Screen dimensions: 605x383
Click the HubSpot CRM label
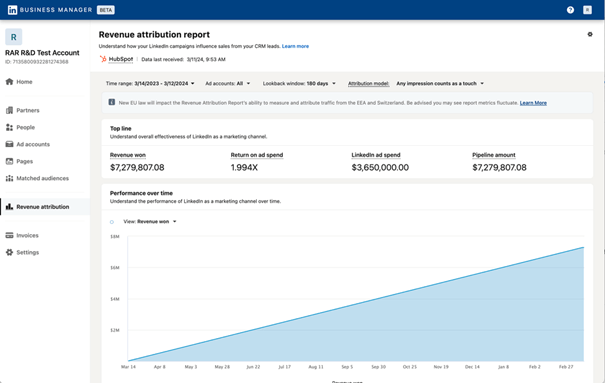click(x=121, y=59)
